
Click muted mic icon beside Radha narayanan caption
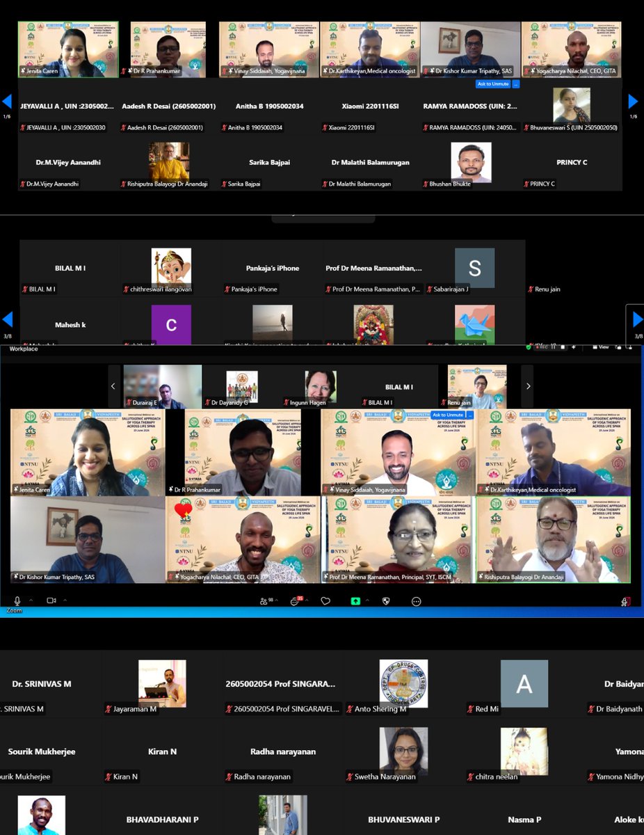229,777
